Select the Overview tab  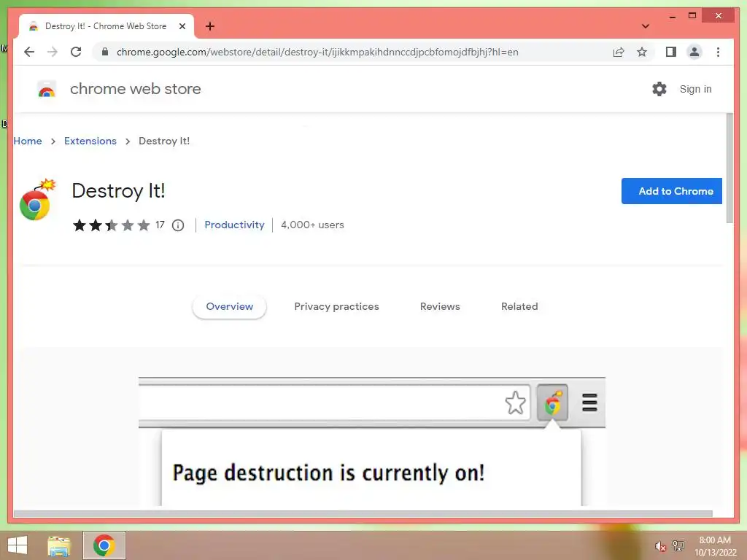tap(229, 306)
